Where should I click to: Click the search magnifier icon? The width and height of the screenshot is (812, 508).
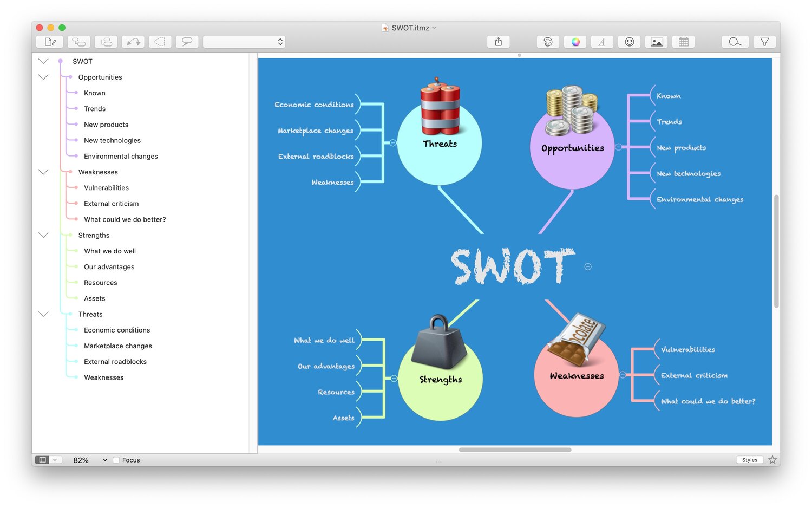(735, 42)
